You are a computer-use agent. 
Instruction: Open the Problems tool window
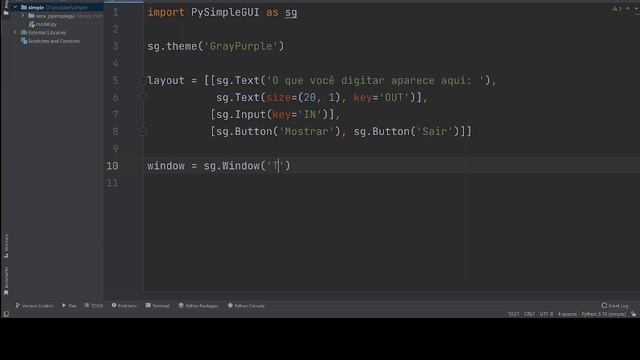(x=124, y=306)
